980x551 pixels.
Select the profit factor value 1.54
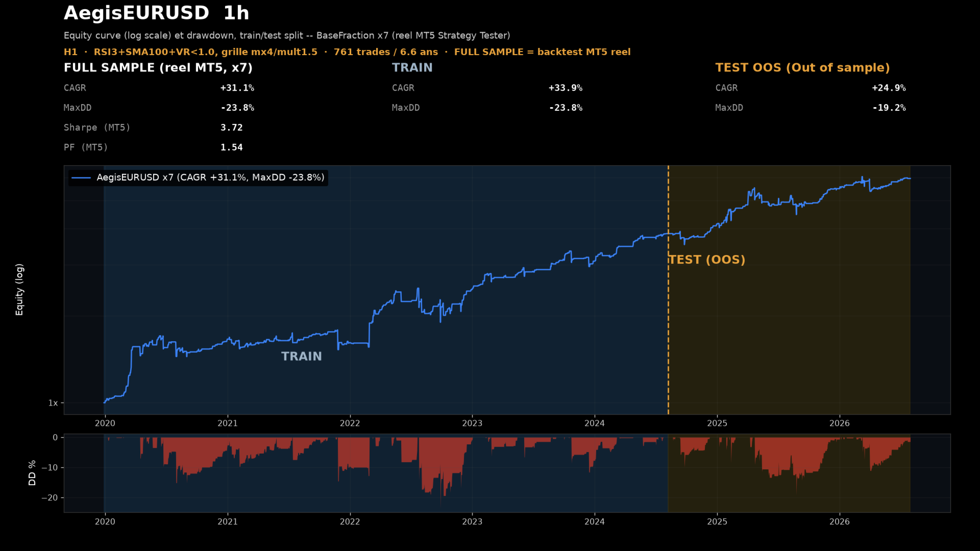coord(232,147)
